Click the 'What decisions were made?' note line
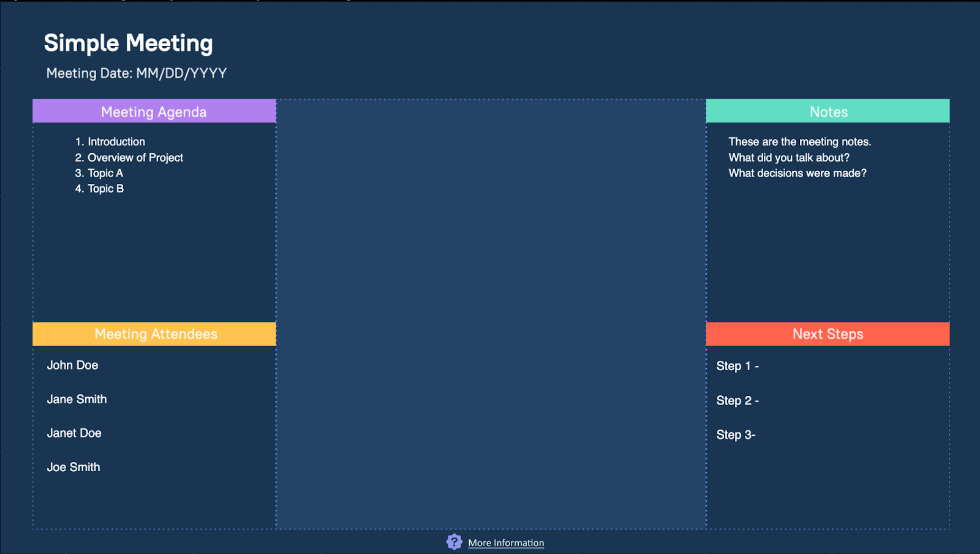 (x=797, y=173)
